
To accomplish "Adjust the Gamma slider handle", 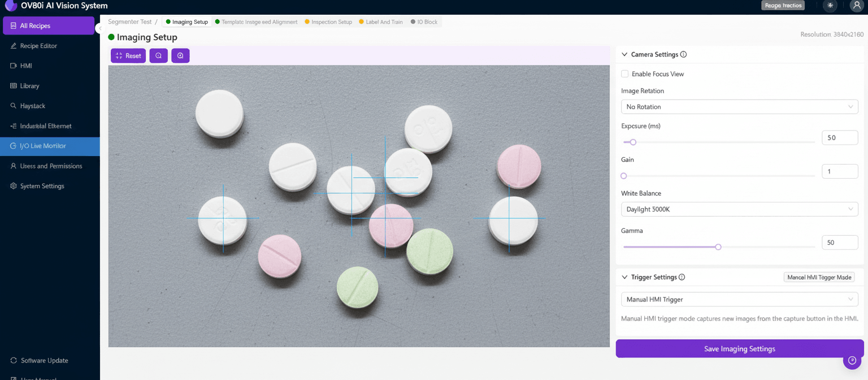I will click(x=718, y=247).
